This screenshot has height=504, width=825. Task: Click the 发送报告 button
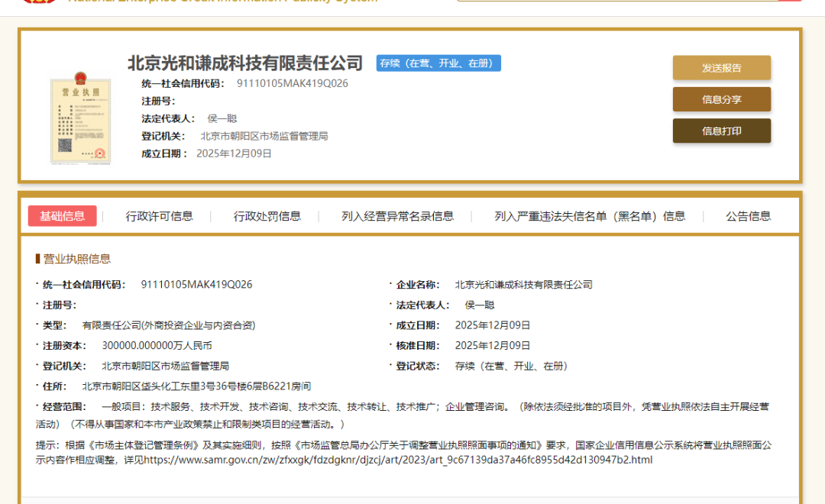pyautogui.click(x=721, y=68)
